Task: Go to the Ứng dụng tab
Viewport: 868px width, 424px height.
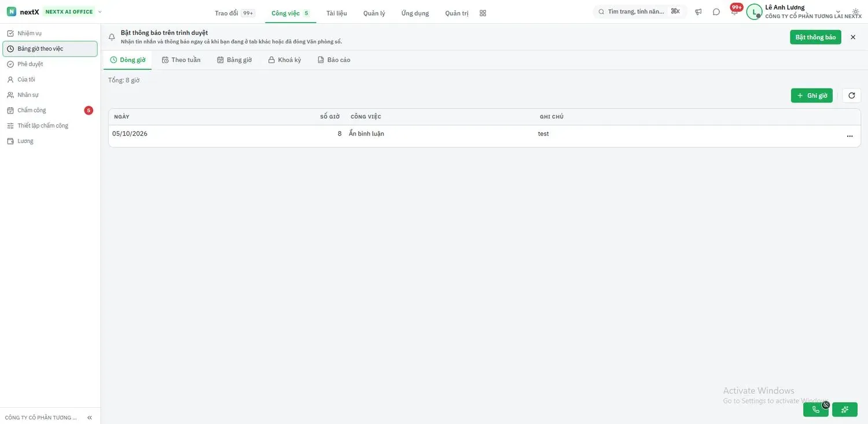Action: (x=415, y=13)
